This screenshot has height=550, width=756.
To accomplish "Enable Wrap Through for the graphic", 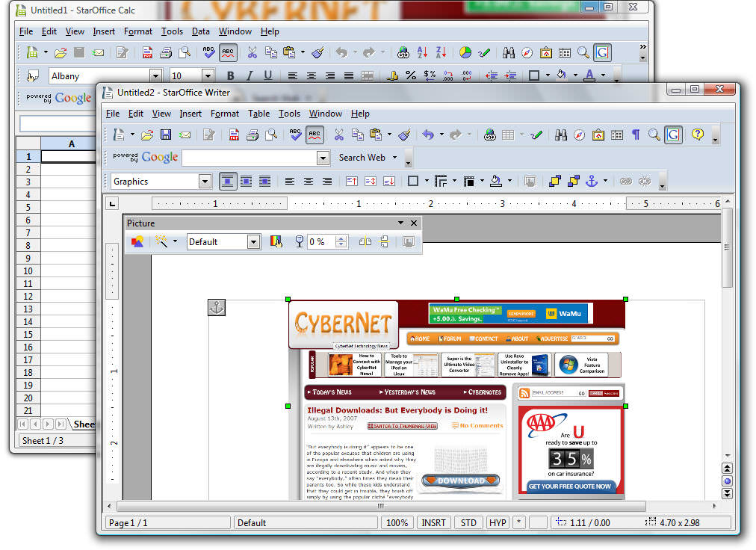I will pyautogui.click(x=264, y=182).
